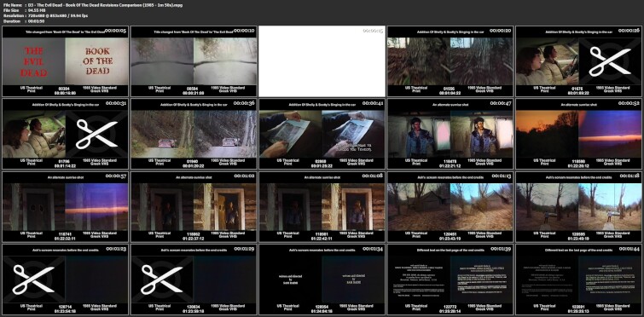This screenshot has height=317, width=644.
Task: Click the scissors icon in the 00:00:31 frame
Action: pyautogui.click(x=96, y=134)
